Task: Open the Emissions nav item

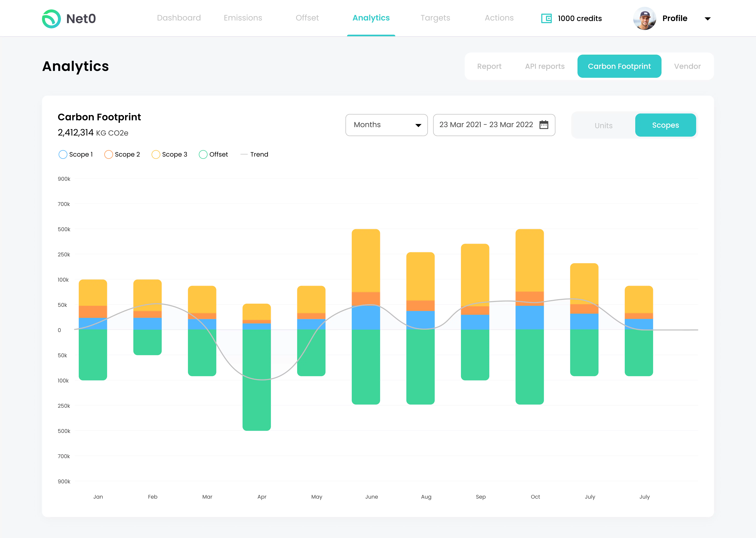Action: (243, 18)
